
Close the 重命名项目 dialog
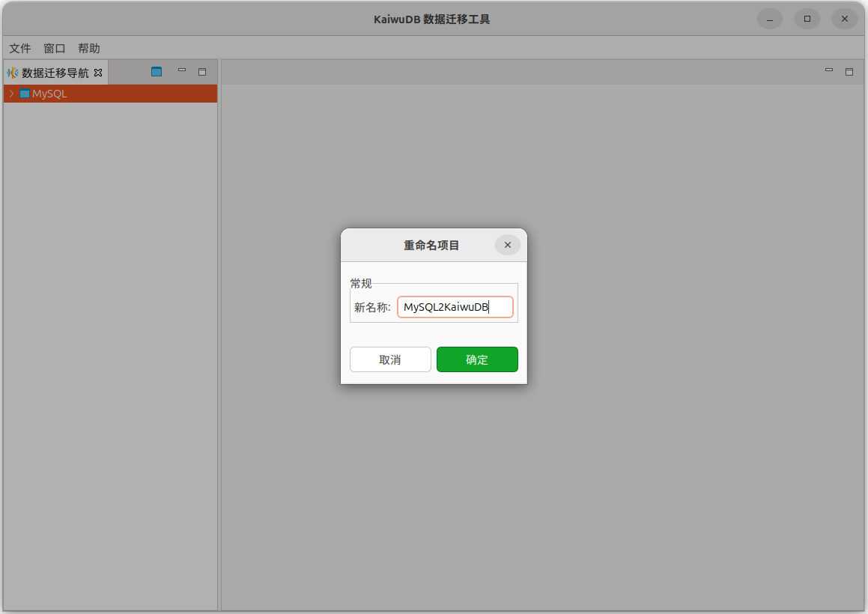click(508, 245)
